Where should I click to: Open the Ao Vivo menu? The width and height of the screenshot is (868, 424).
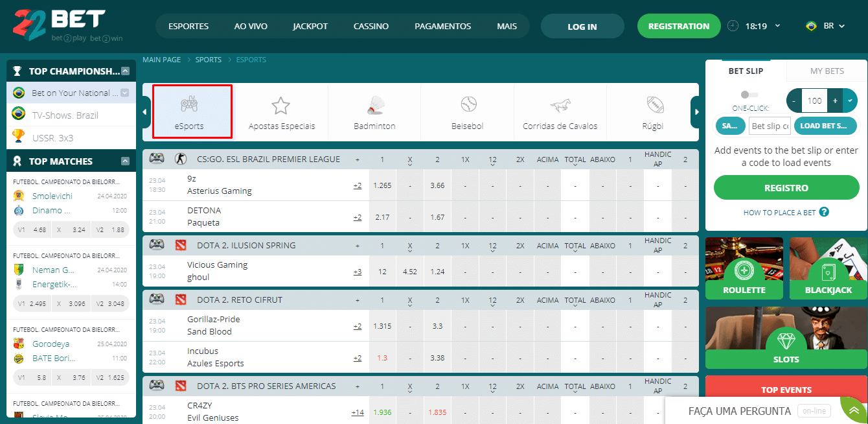(251, 27)
